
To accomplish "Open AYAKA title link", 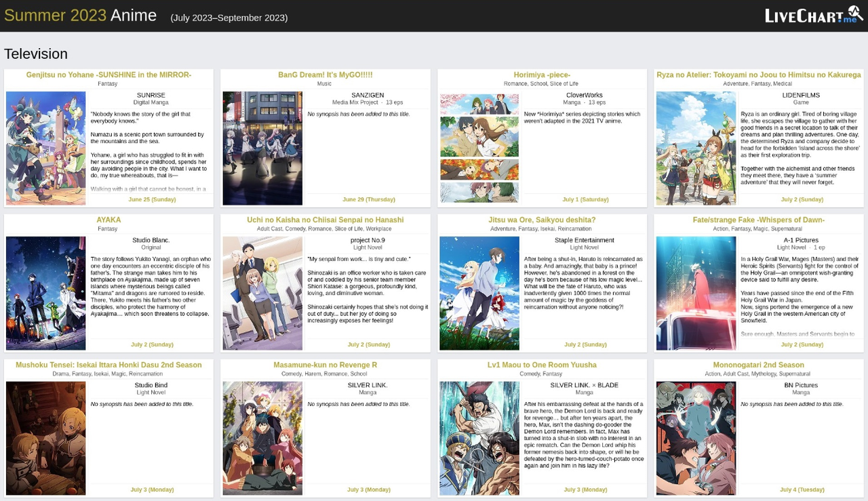I will click(x=108, y=220).
